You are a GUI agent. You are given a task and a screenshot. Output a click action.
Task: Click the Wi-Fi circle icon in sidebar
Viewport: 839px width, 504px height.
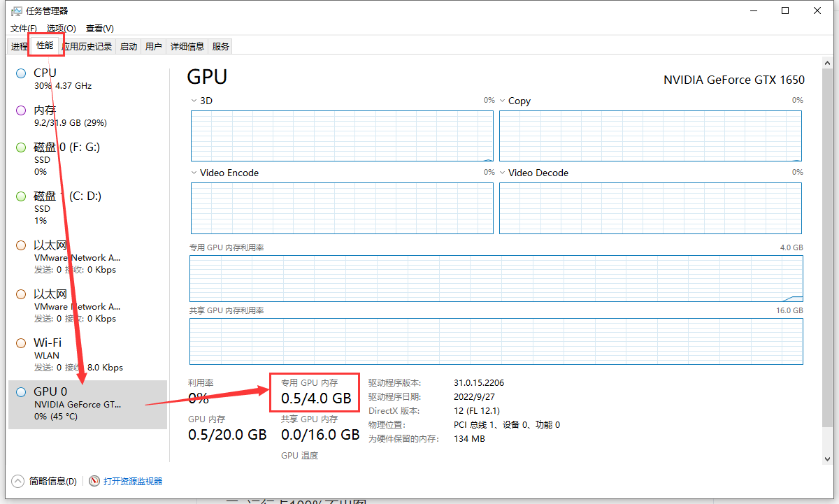20,343
